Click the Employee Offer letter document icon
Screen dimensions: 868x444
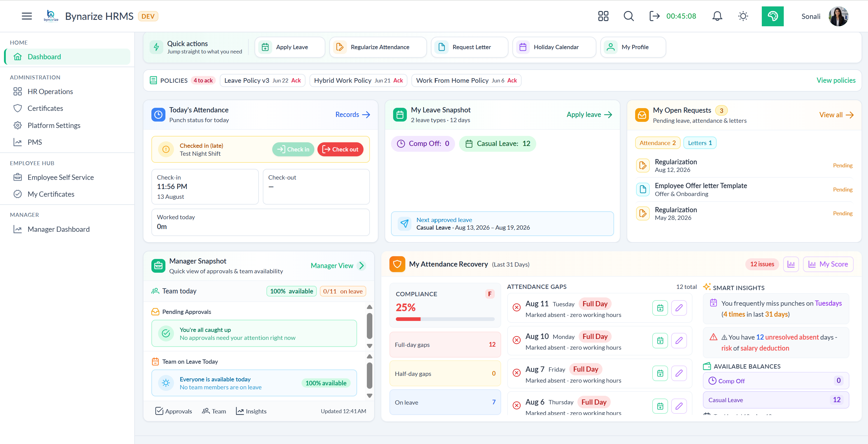(642, 189)
